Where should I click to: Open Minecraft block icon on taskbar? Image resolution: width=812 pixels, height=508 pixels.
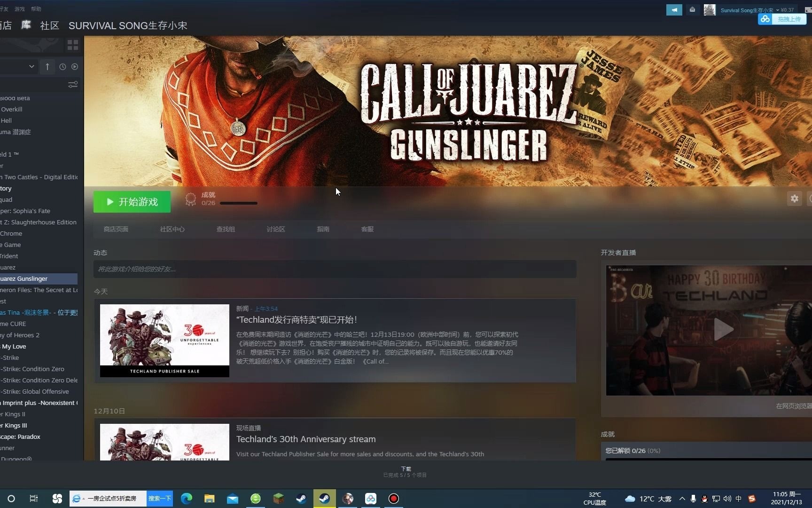[x=279, y=499]
